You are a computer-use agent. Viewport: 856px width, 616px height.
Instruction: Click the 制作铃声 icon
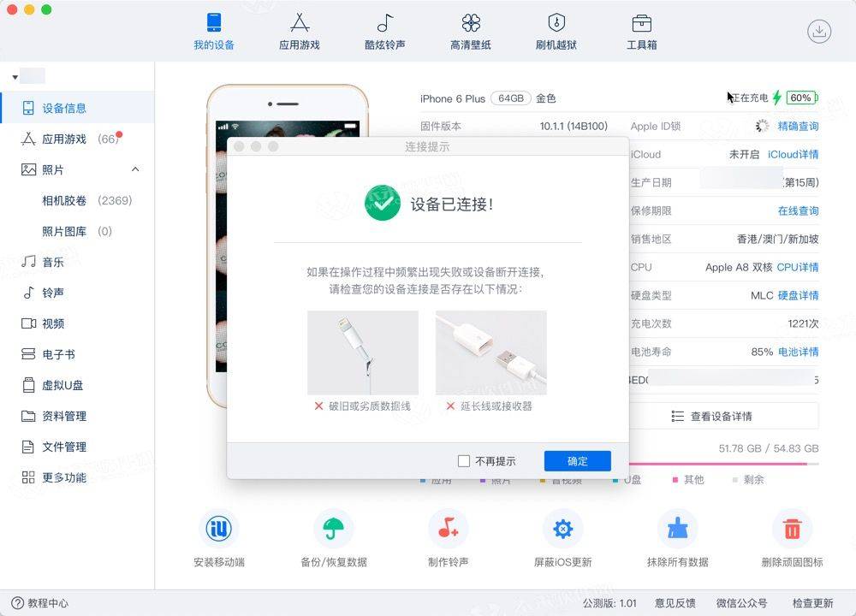point(449,528)
